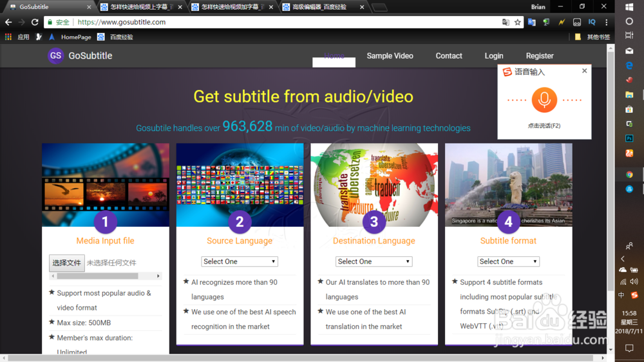Open Mail app in taskbar
This screenshot has width=644, height=362.
pos(629,50)
